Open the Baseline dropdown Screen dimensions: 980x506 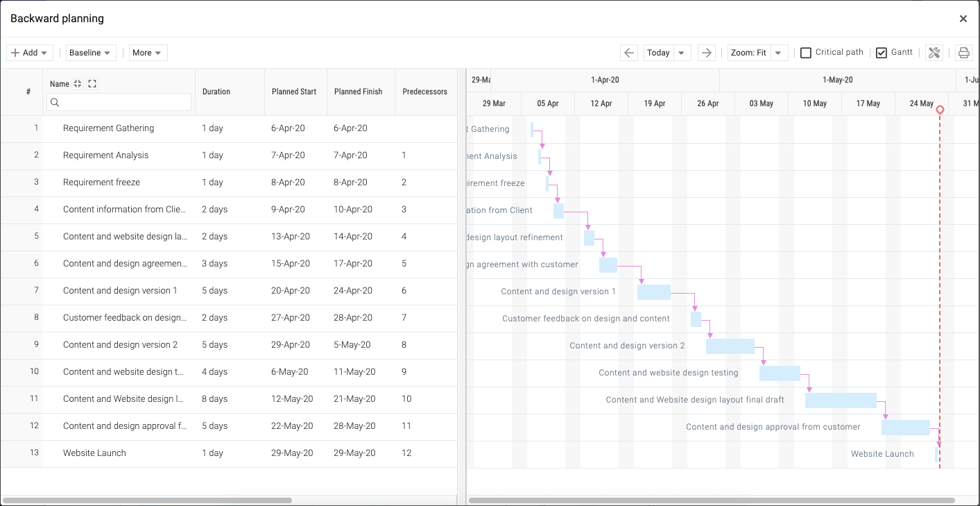[91, 53]
